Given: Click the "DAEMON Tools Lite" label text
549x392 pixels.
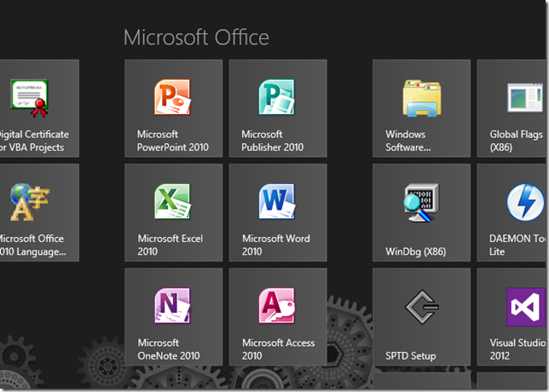Looking at the screenshot, I should coord(517,245).
